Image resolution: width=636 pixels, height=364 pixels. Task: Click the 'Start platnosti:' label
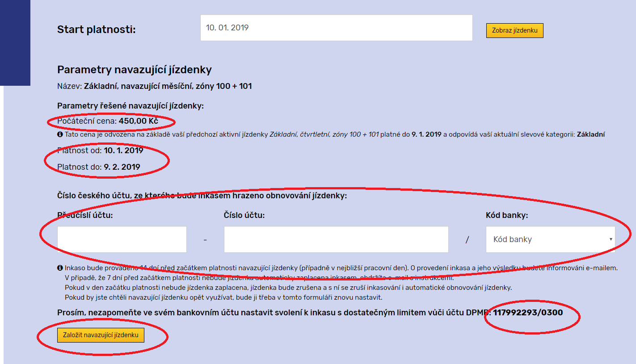[x=96, y=30]
